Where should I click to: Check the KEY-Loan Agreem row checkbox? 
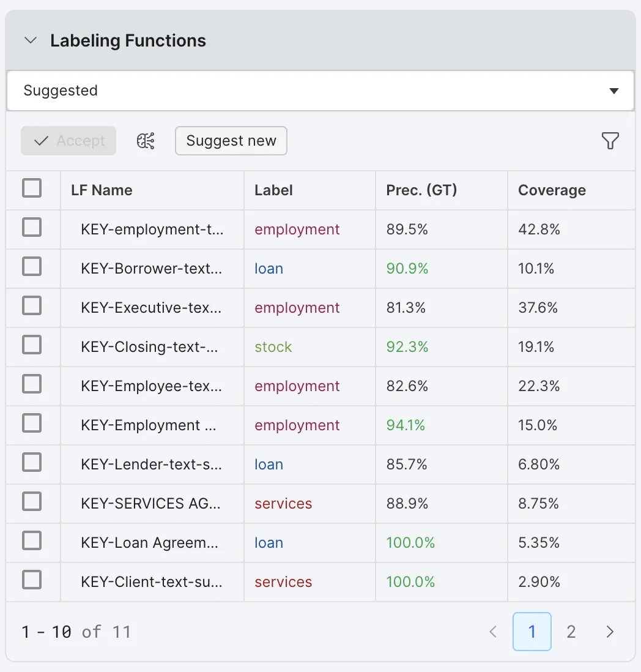(32, 541)
